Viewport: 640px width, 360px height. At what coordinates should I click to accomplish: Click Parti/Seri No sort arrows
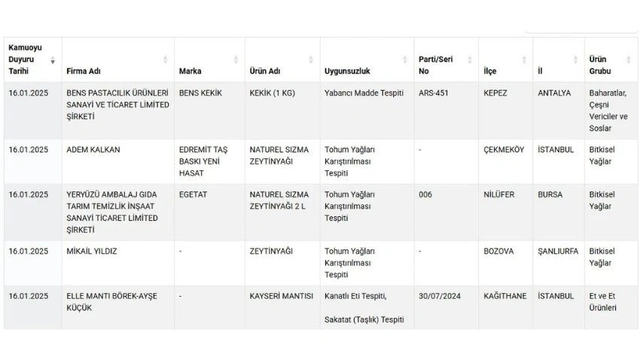pos(470,60)
